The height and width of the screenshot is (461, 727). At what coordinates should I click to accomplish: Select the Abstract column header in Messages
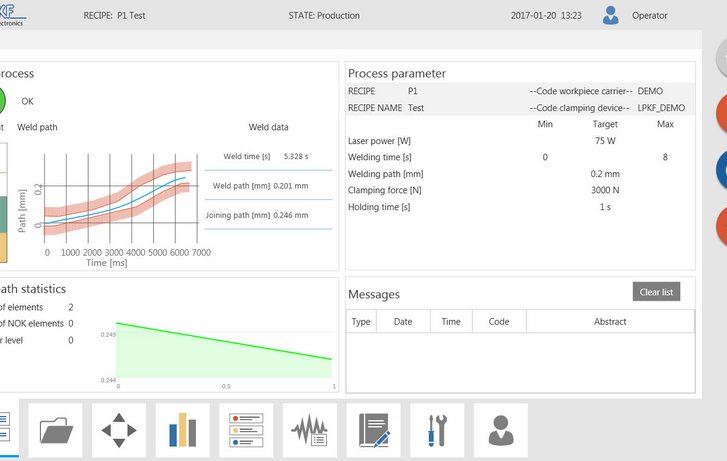(610, 321)
